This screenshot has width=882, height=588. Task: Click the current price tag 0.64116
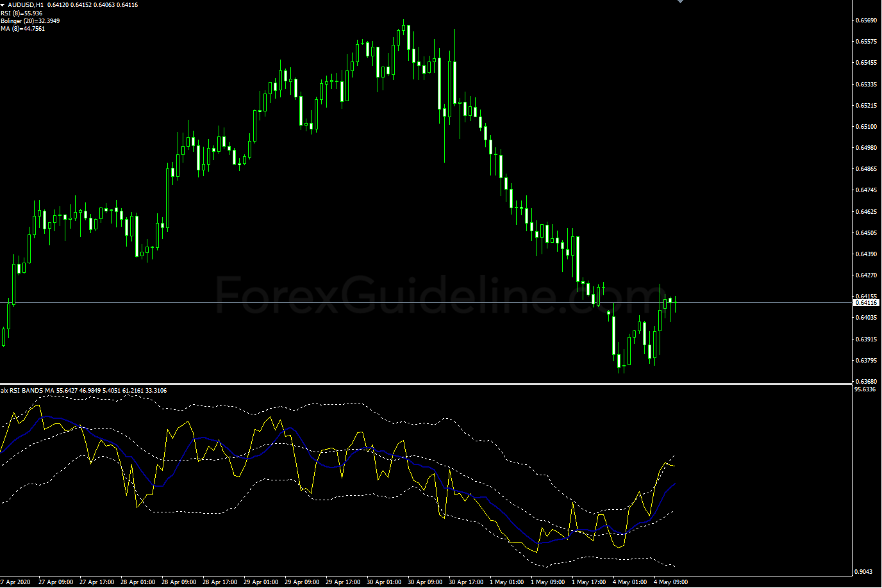click(x=866, y=302)
